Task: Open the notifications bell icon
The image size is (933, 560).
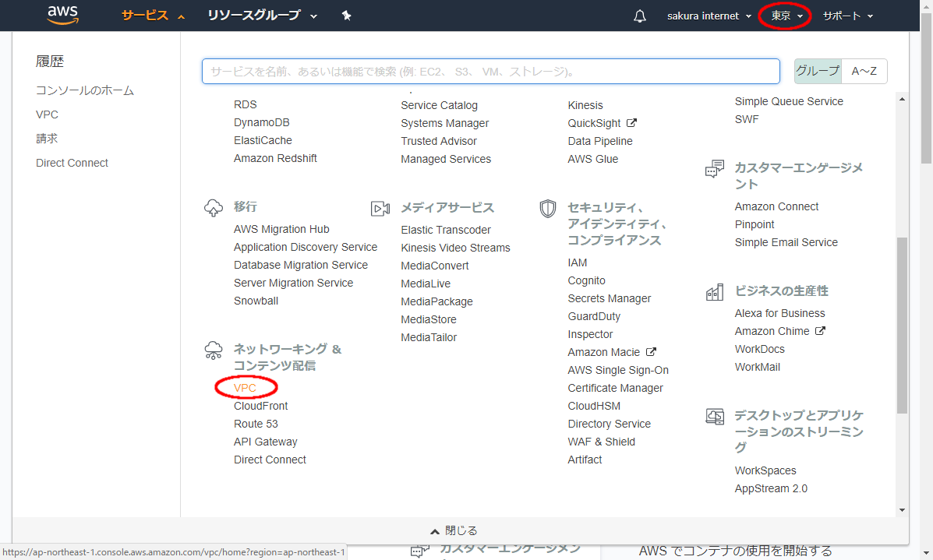Action: 640,16
